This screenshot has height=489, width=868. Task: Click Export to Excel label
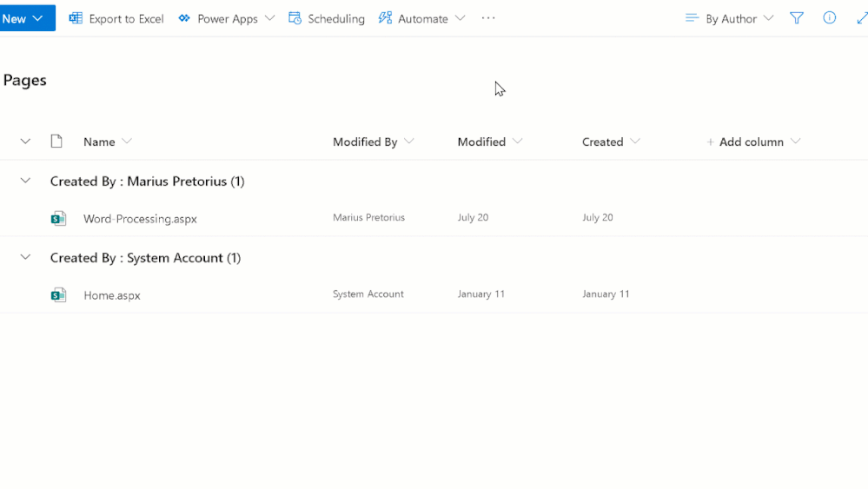(126, 19)
